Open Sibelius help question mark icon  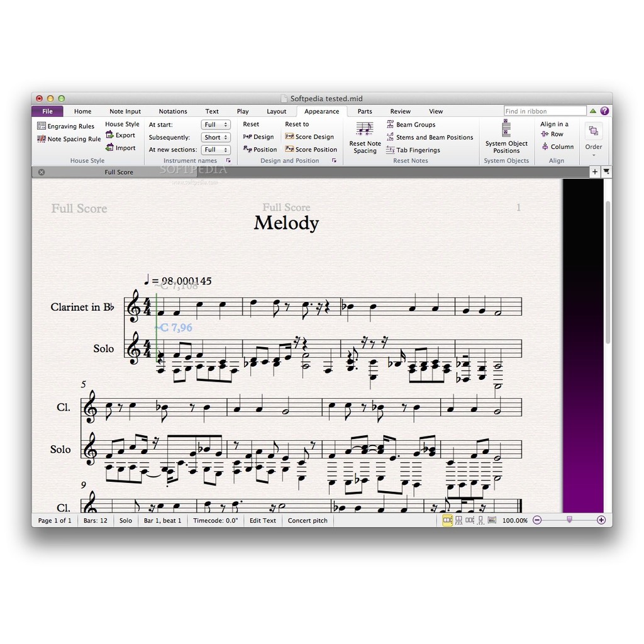click(x=604, y=111)
